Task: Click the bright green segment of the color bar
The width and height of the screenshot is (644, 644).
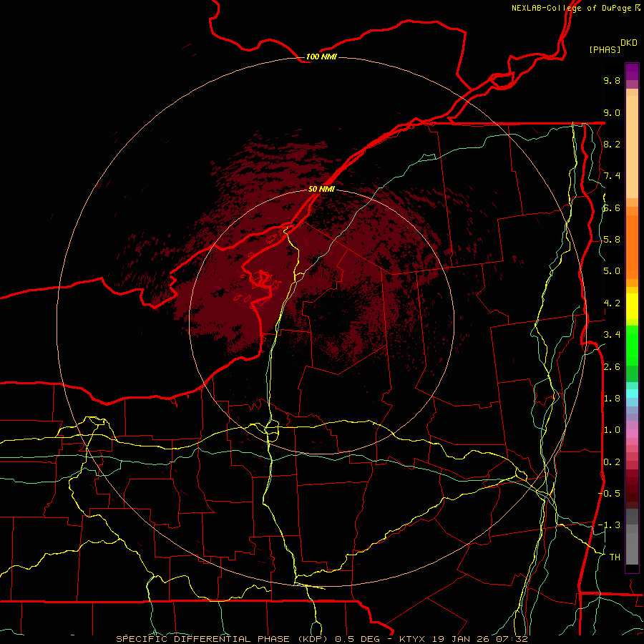Action: 632,345
